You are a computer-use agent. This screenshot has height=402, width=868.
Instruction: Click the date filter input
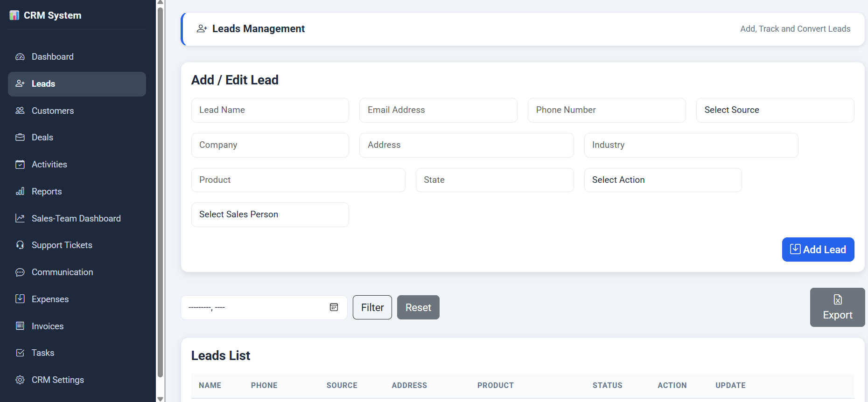[x=264, y=307]
